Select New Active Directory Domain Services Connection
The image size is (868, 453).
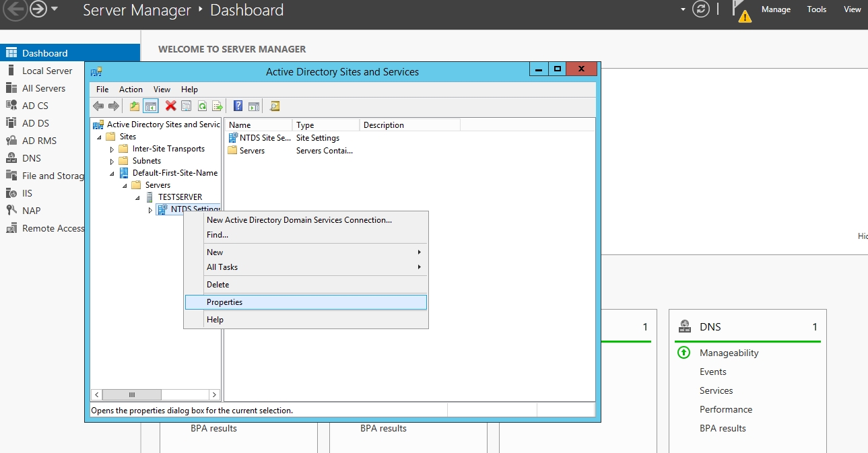[x=299, y=220]
